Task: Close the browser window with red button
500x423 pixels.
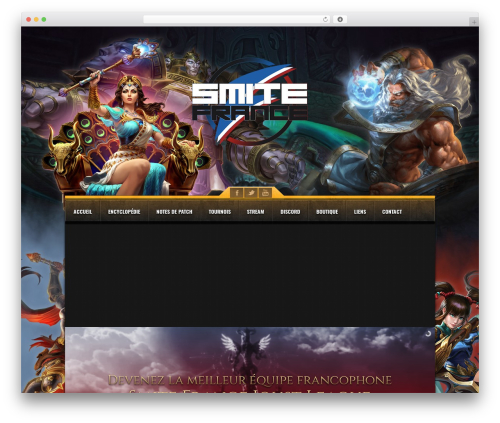Action: point(29,20)
